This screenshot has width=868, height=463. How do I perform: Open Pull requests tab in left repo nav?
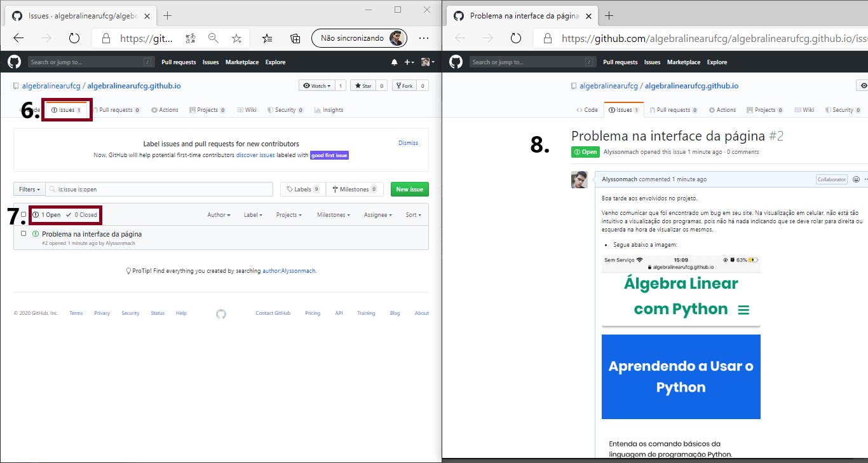(116, 110)
